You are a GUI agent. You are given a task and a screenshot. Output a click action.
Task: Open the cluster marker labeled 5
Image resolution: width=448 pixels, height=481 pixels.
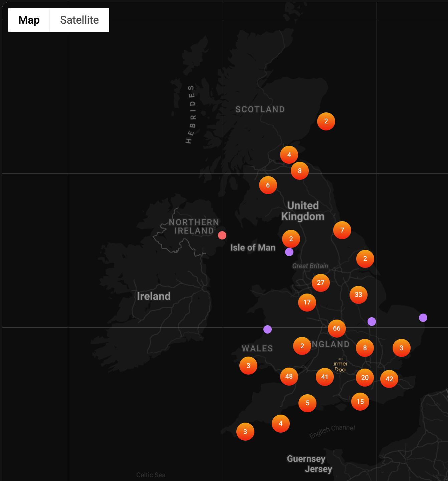(x=307, y=403)
